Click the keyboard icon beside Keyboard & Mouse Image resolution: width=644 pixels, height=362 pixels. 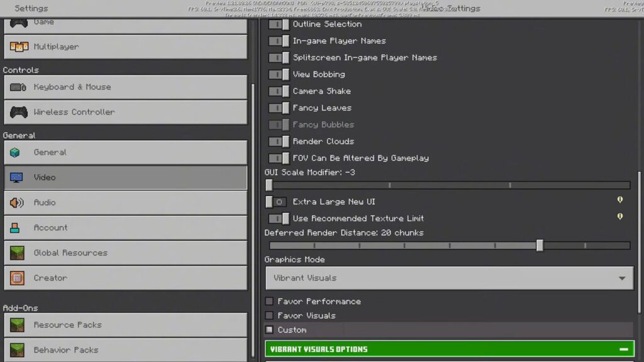point(18,87)
